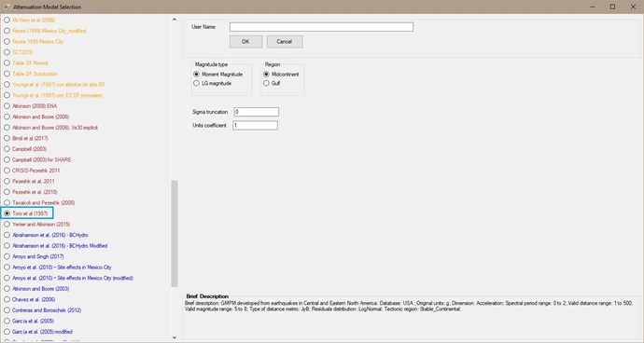Choose Contreras and Boroschek (2012)
The width and height of the screenshot is (644, 343).
pyautogui.click(x=42, y=310)
